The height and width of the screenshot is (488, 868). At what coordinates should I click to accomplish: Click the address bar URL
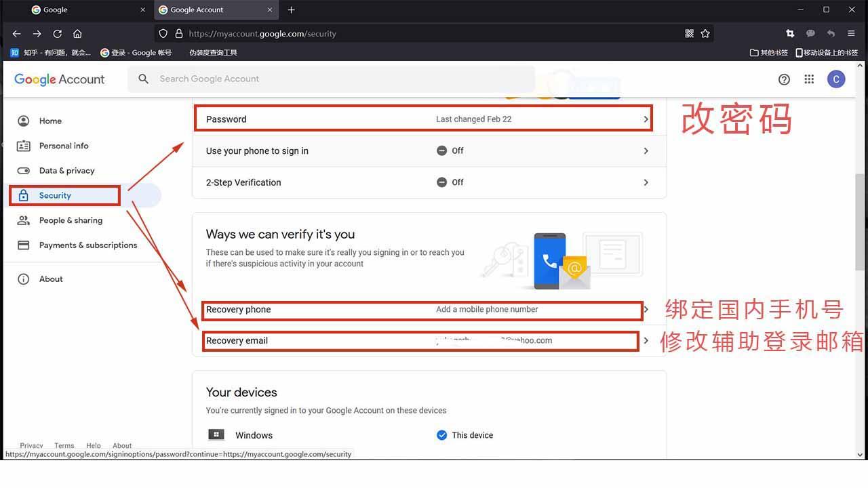pyautogui.click(x=262, y=33)
